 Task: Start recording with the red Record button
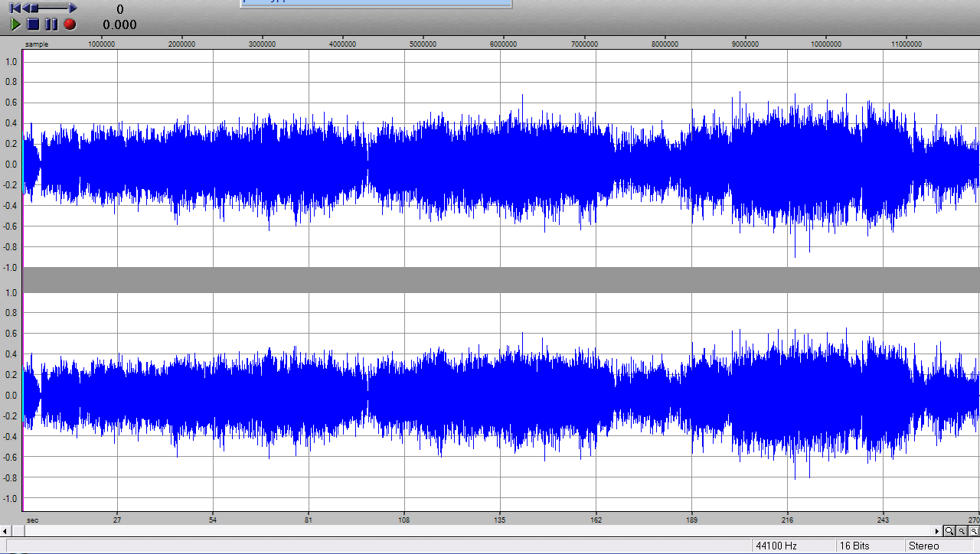click(x=70, y=24)
